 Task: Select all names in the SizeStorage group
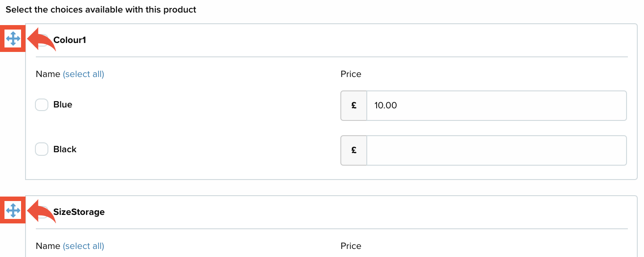(83, 246)
